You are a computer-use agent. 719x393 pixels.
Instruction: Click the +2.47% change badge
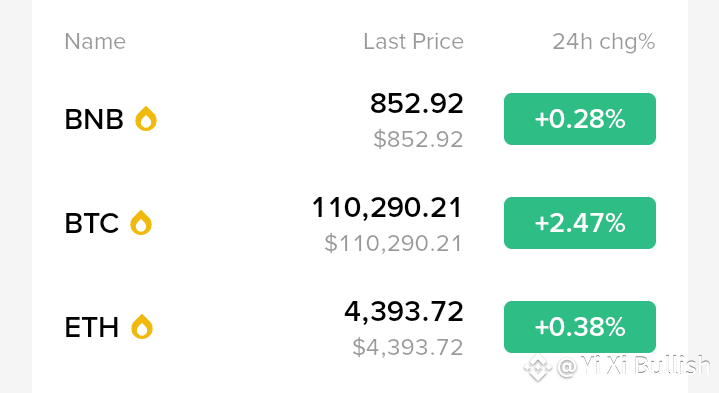point(580,223)
